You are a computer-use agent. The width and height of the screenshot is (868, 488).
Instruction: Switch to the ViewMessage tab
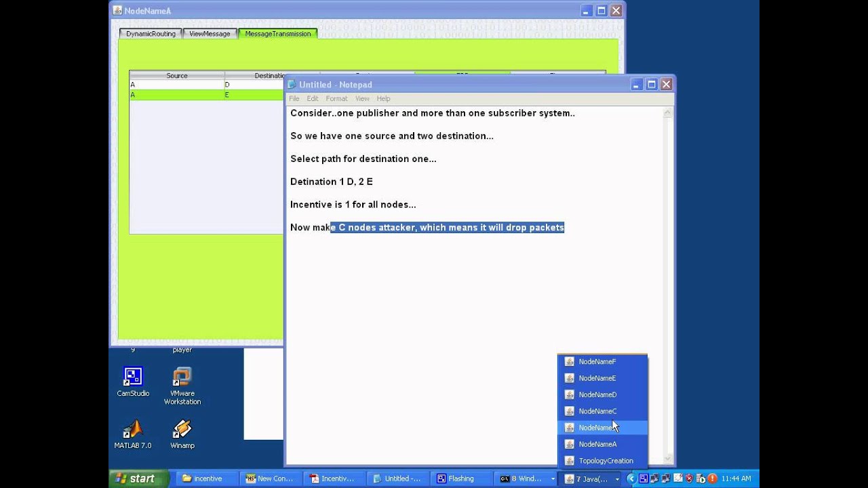click(210, 34)
